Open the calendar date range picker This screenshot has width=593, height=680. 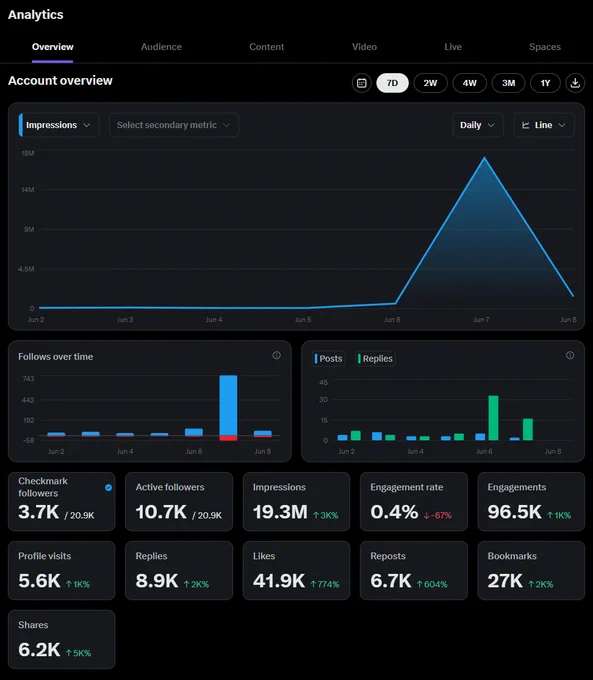click(x=361, y=83)
